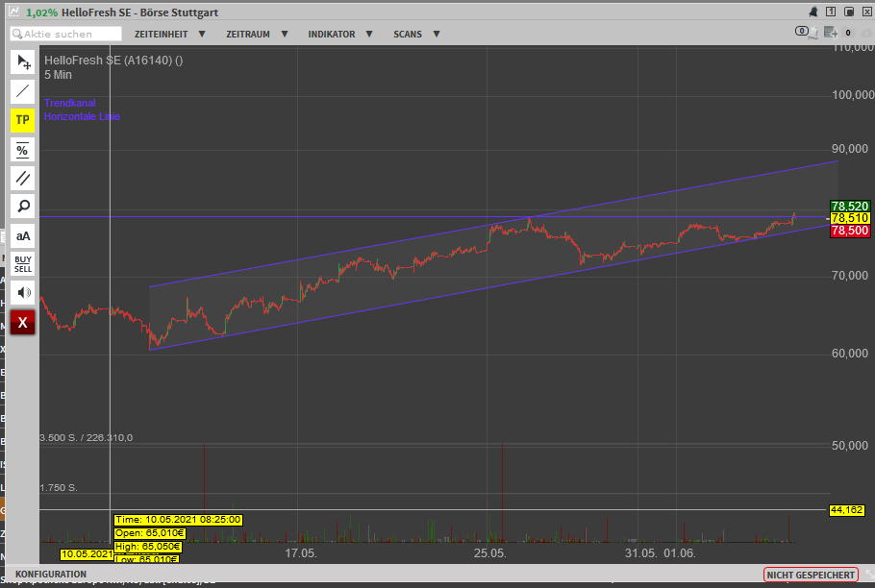The width and height of the screenshot is (875, 588).
Task: Open the alarm bell with 0 counter
Action: [806, 33]
